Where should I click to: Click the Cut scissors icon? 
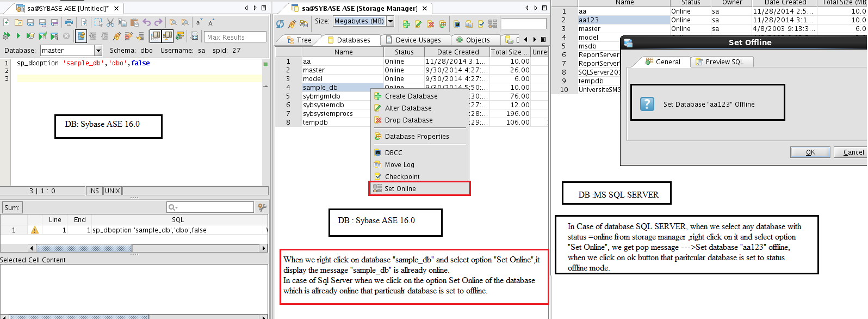click(110, 22)
